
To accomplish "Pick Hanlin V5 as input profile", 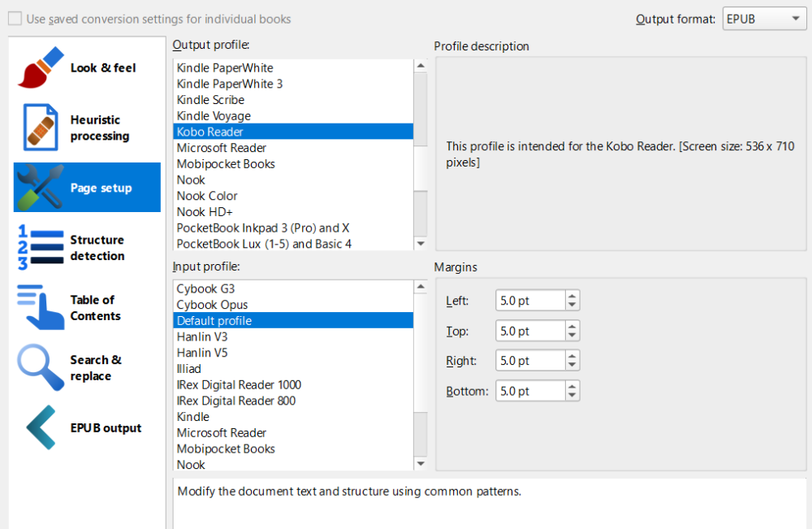I will (x=202, y=353).
